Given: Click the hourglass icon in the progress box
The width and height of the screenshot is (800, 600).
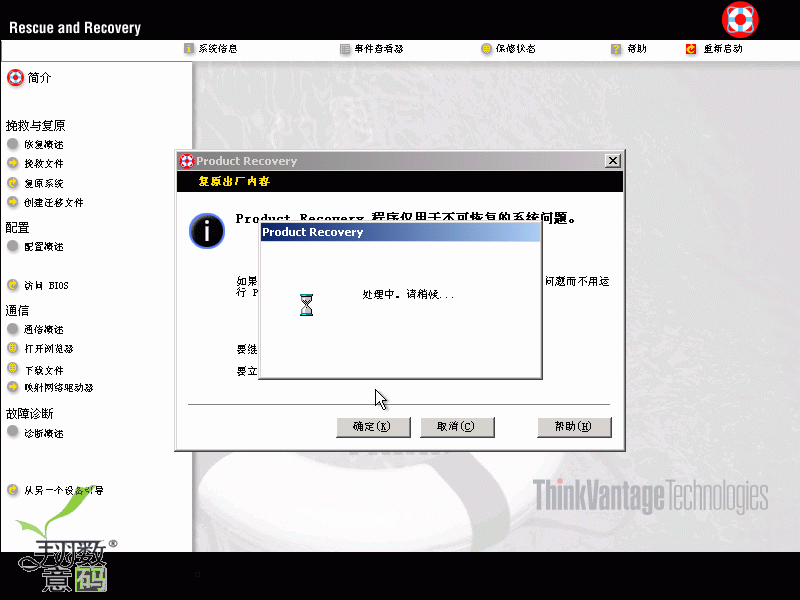Looking at the screenshot, I should tap(306, 305).
